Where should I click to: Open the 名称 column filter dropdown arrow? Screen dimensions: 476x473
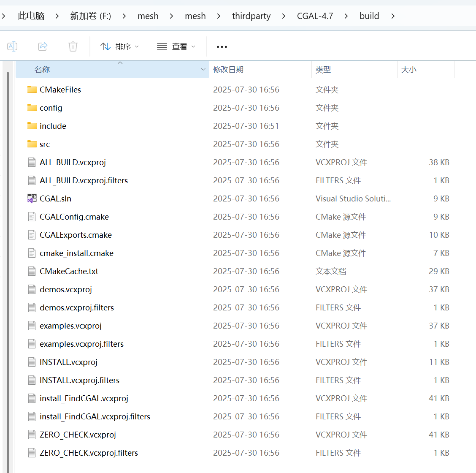pos(204,69)
